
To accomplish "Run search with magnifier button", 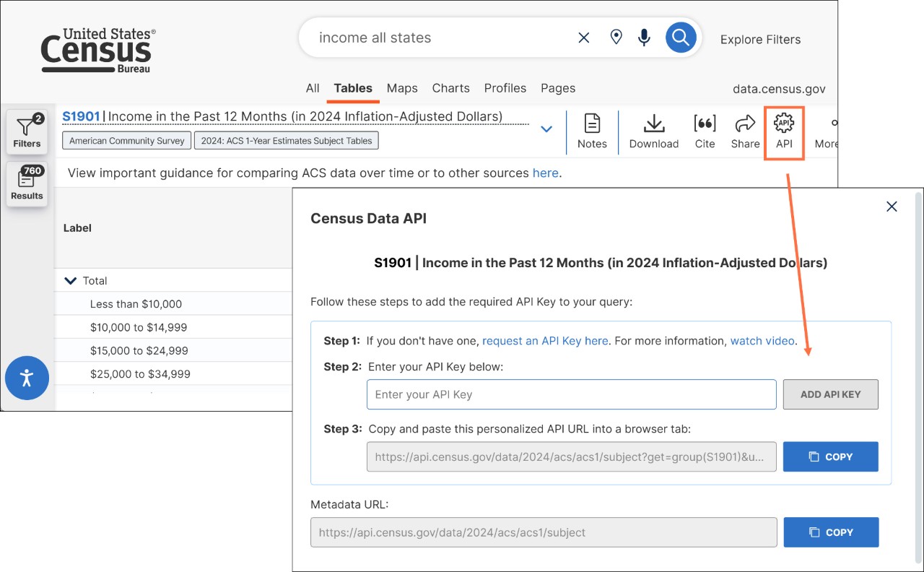I will pyautogui.click(x=681, y=38).
